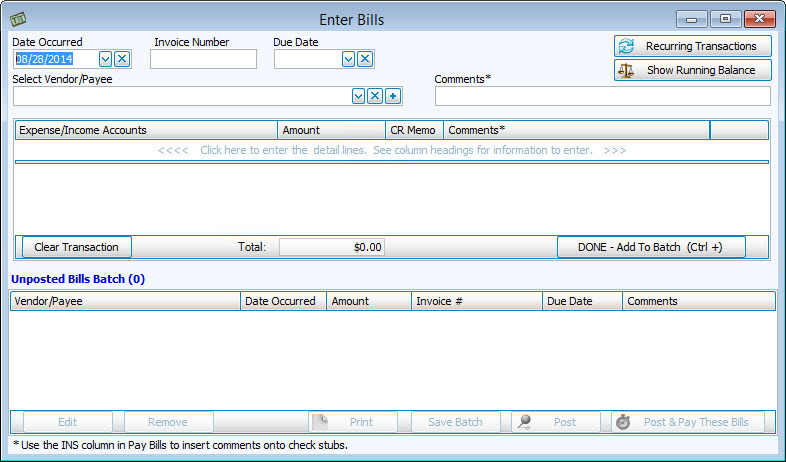Click DONE - Add To Batch button
786x462 pixels.
(651, 247)
